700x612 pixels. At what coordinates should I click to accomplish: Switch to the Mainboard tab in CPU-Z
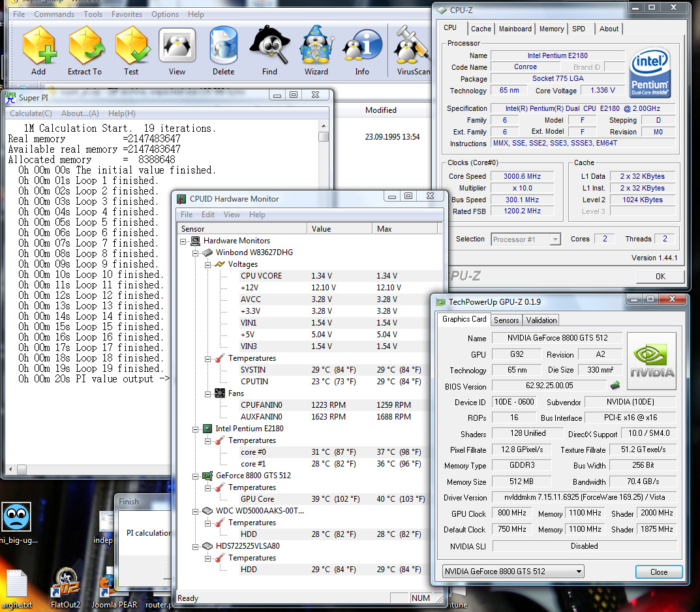click(x=515, y=29)
